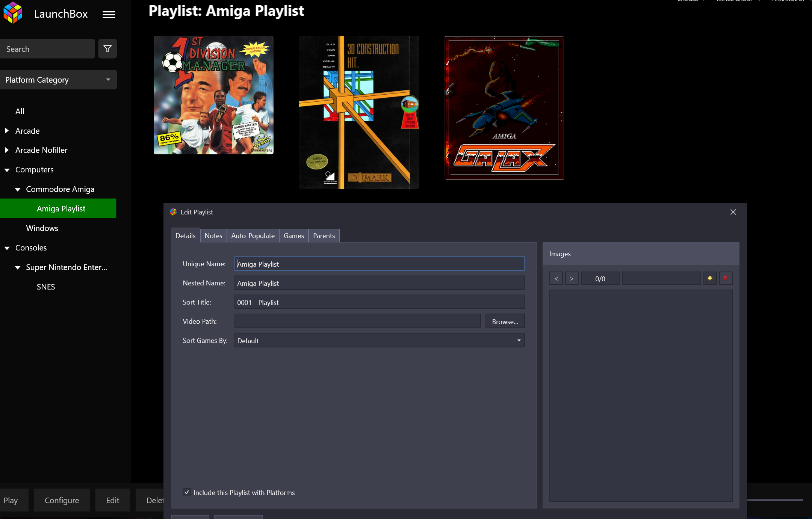Image resolution: width=812 pixels, height=519 pixels.
Task: Close the Edit Playlist dialog
Action: pos(733,212)
